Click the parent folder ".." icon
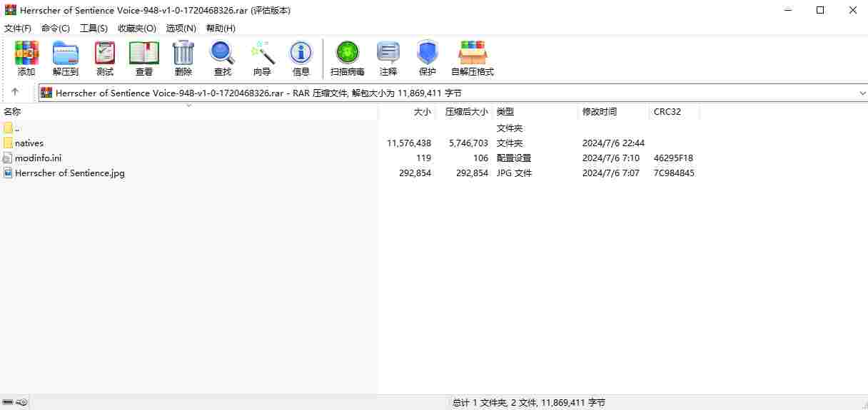 coord(8,128)
